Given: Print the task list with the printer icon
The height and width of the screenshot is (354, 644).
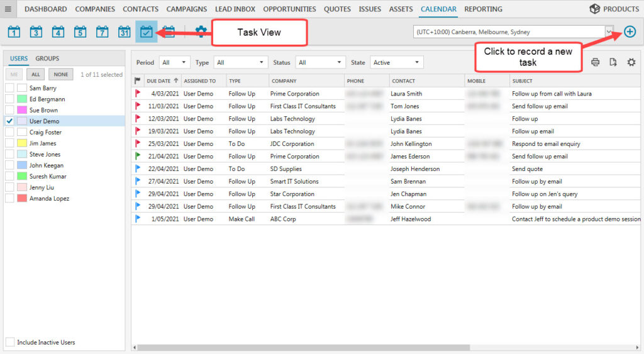Looking at the screenshot, I should pos(595,62).
